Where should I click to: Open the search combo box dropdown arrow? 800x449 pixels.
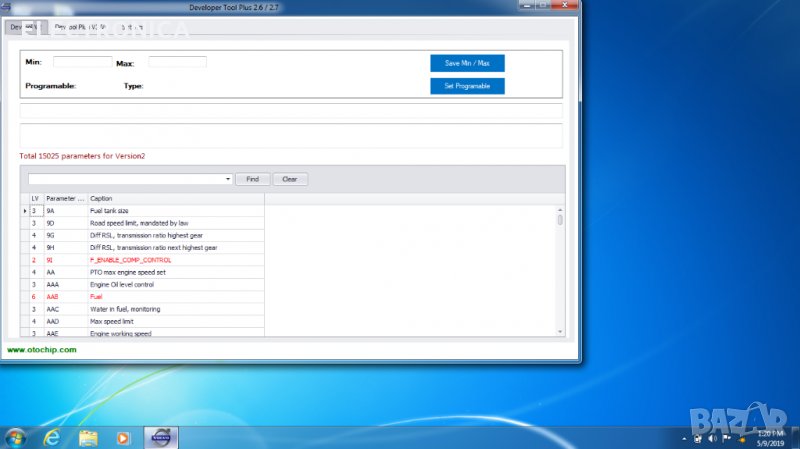[x=228, y=179]
